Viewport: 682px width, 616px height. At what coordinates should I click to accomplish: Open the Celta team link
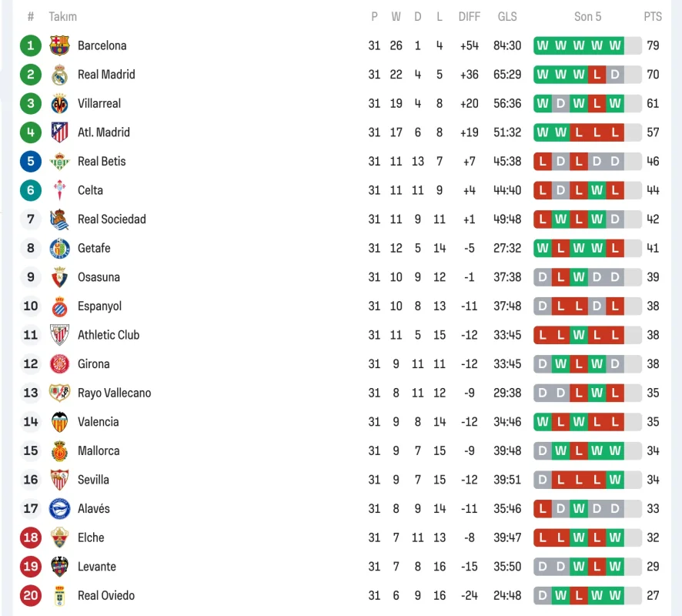pos(90,190)
